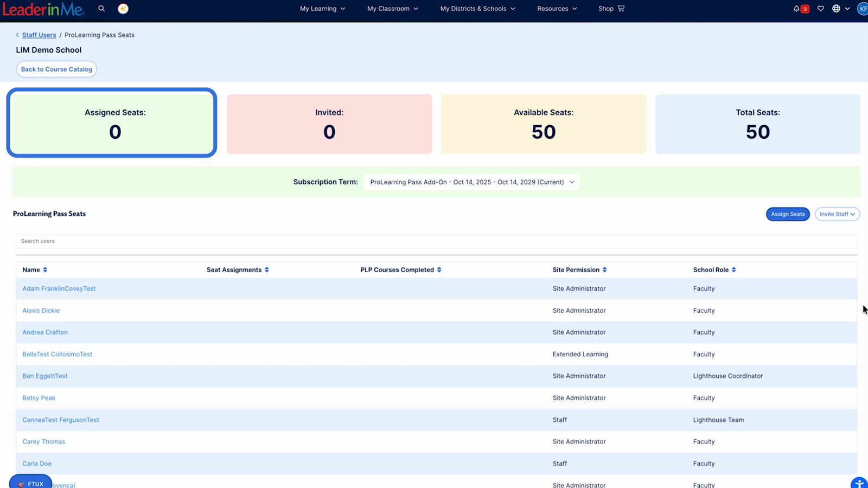Expand the My Classroom menu
Screen dimensions: 868x488
392,9
